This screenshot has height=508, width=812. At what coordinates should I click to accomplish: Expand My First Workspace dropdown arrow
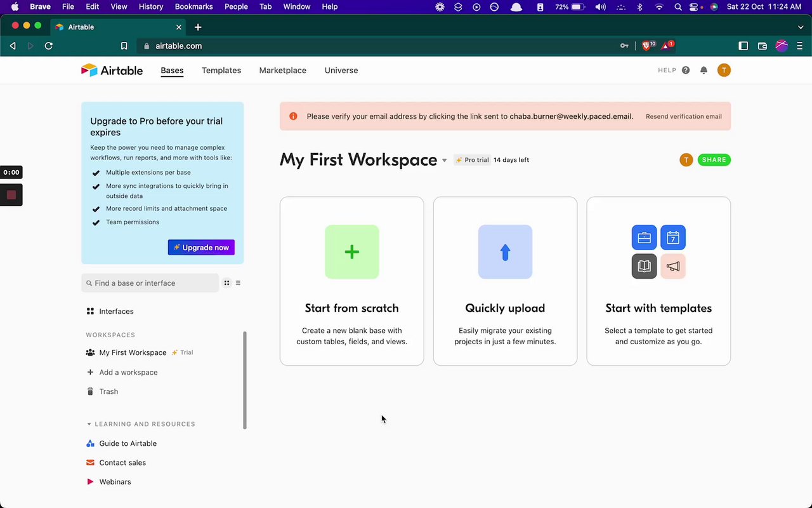click(444, 161)
